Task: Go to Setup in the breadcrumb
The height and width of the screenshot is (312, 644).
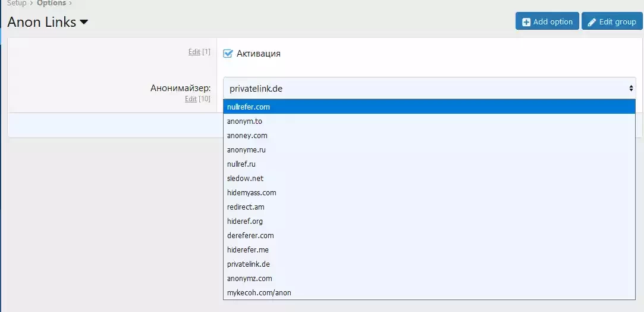Action: click(17, 4)
